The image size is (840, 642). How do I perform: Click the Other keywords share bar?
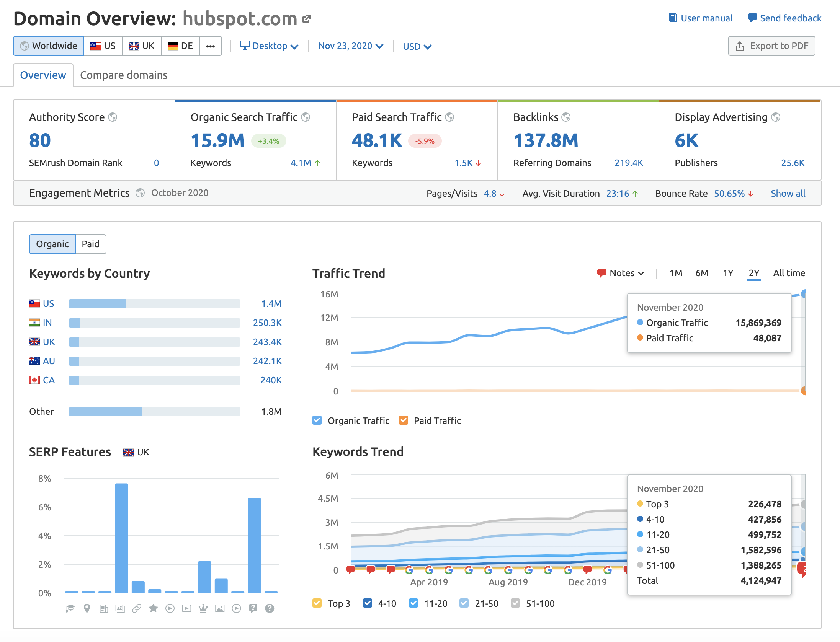coord(155,412)
